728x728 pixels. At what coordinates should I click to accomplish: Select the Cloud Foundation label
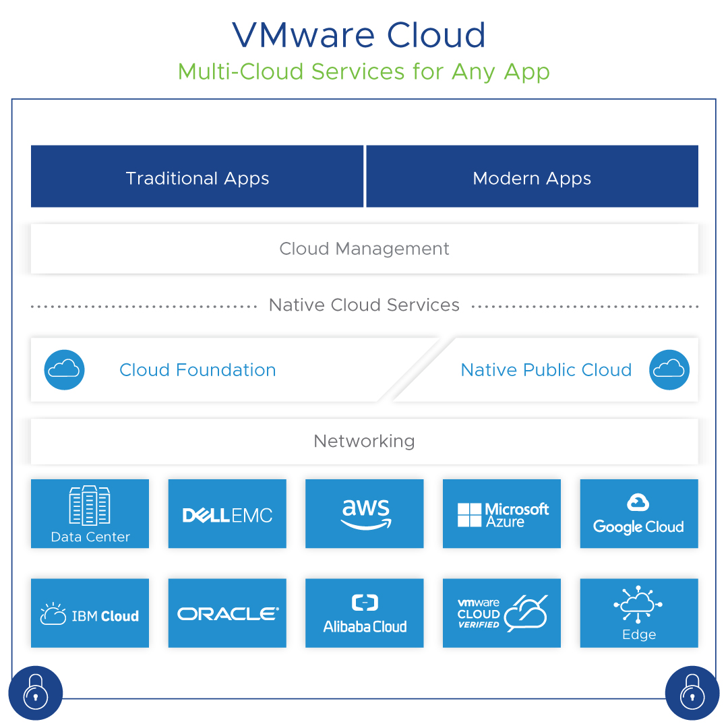[198, 369]
